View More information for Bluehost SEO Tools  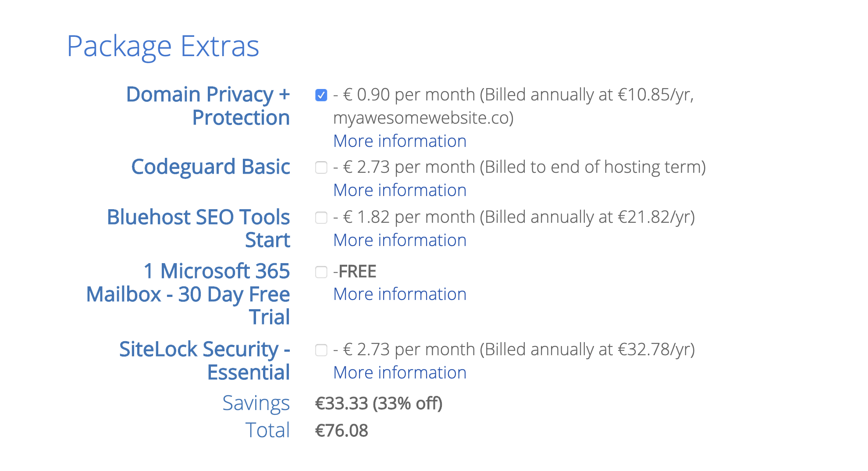(x=399, y=240)
